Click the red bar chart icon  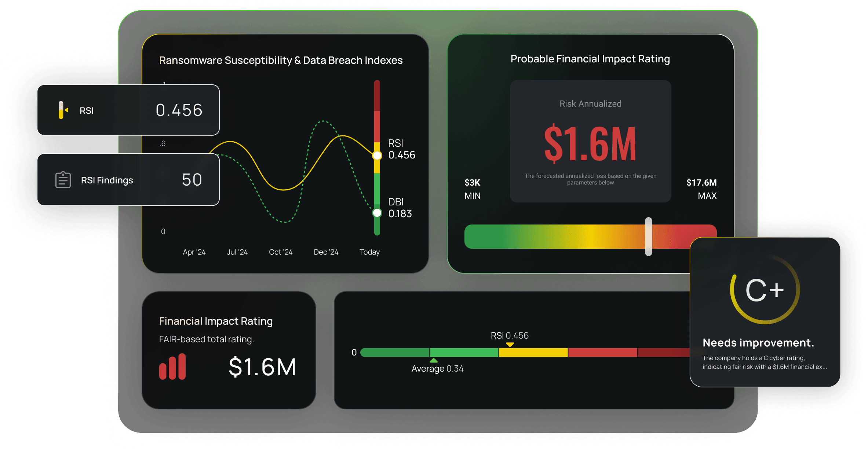[x=172, y=366]
